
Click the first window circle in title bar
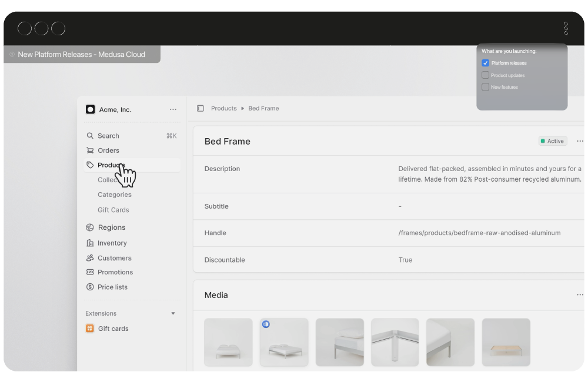(25, 28)
